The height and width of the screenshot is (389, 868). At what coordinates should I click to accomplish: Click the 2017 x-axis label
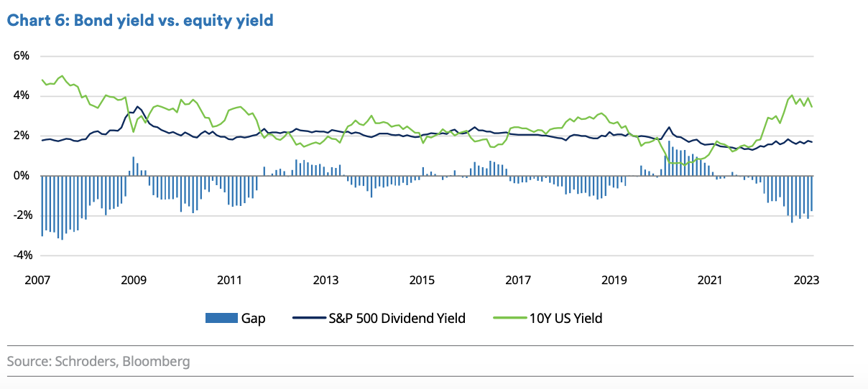[517, 281]
